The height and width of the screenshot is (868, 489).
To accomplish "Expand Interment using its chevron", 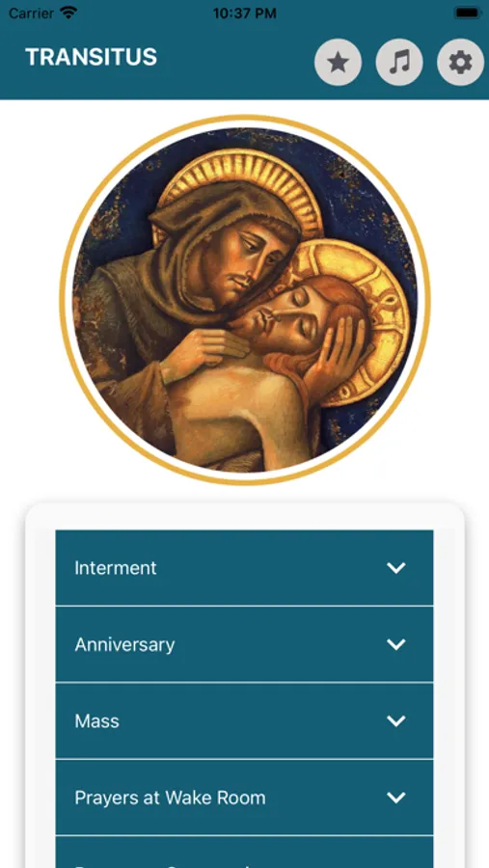I will [x=396, y=568].
